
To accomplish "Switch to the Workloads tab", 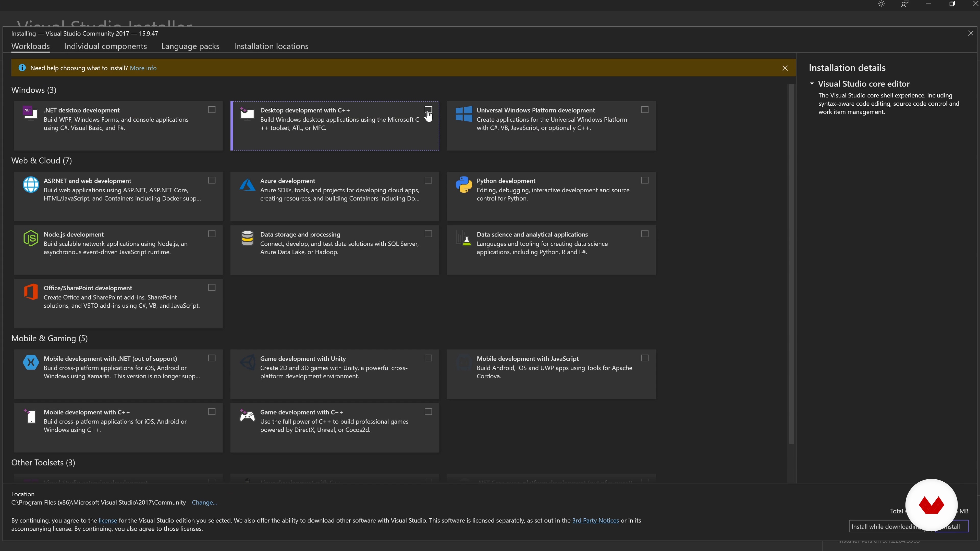I will point(30,46).
